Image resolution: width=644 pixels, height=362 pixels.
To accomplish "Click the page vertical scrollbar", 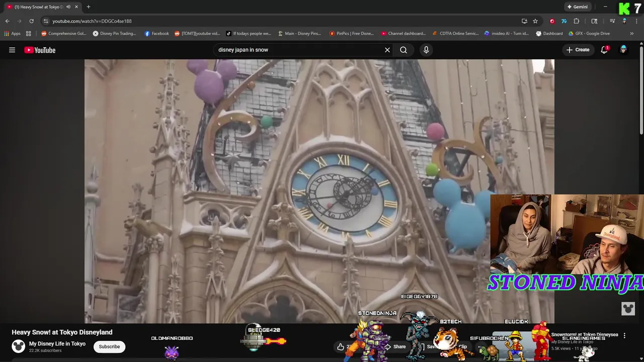I will pos(641,90).
